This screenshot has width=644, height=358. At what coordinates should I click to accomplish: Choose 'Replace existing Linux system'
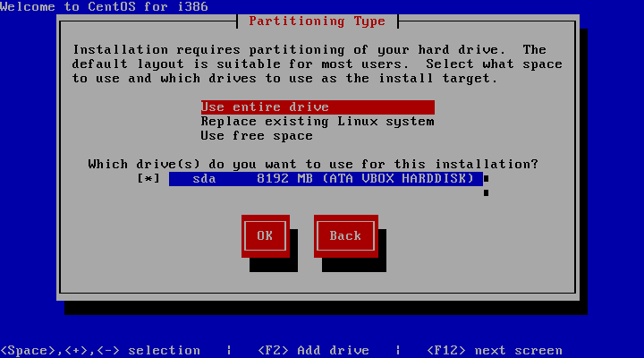[318, 122]
